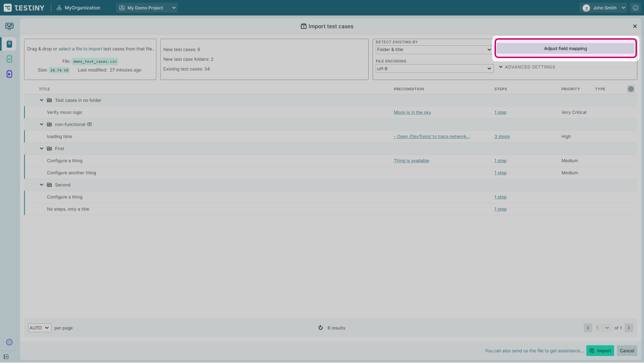
Task: Click the refresh icon beside 6 results
Action: tap(321, 328)
